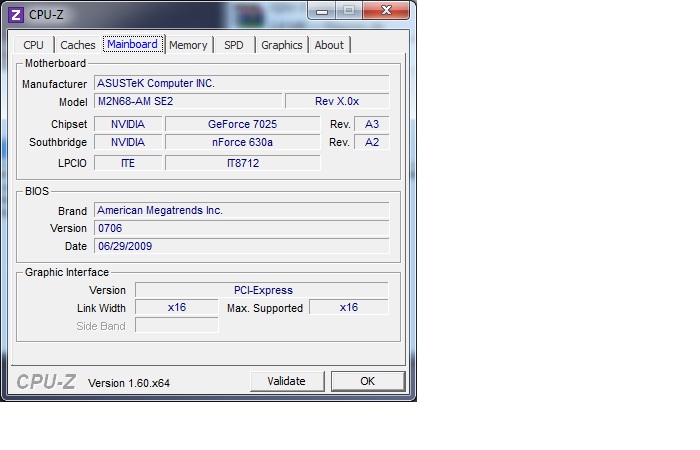Click the PCI-Express version field
This screenshot has width=700, height=450.
pos(262,290)
